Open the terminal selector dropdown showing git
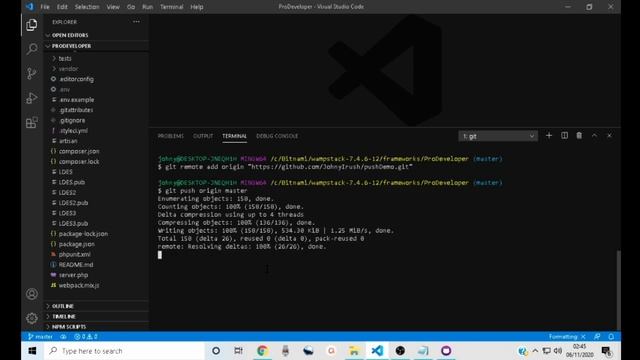This screenshot has height=360, width=640. pyautogui.click(x=498, y=136)
